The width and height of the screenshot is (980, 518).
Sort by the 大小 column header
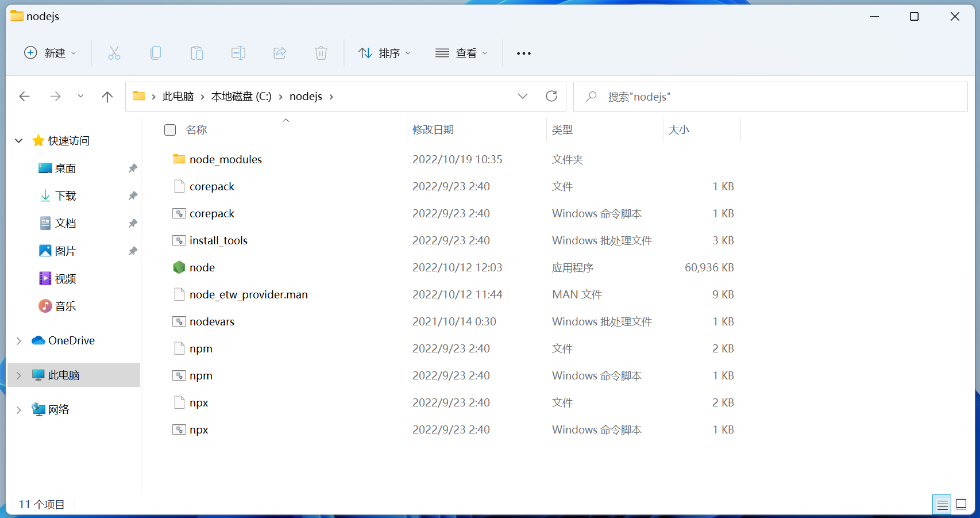coord(679,130)
